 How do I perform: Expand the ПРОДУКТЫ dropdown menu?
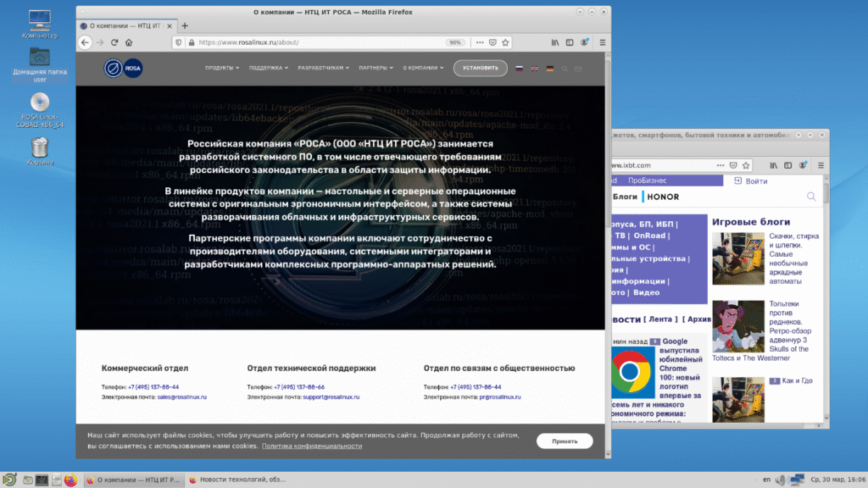[x=222, y=69]
